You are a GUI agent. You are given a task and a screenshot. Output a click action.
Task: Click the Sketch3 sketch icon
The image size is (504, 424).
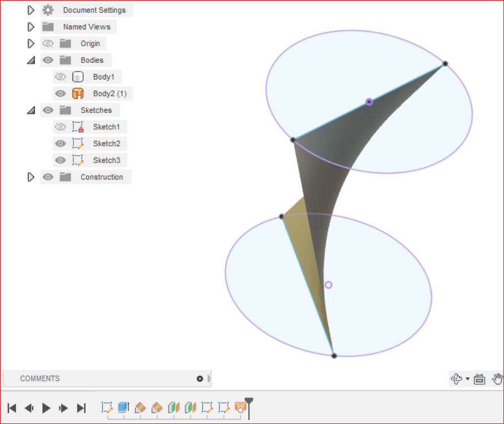(78, 160)
